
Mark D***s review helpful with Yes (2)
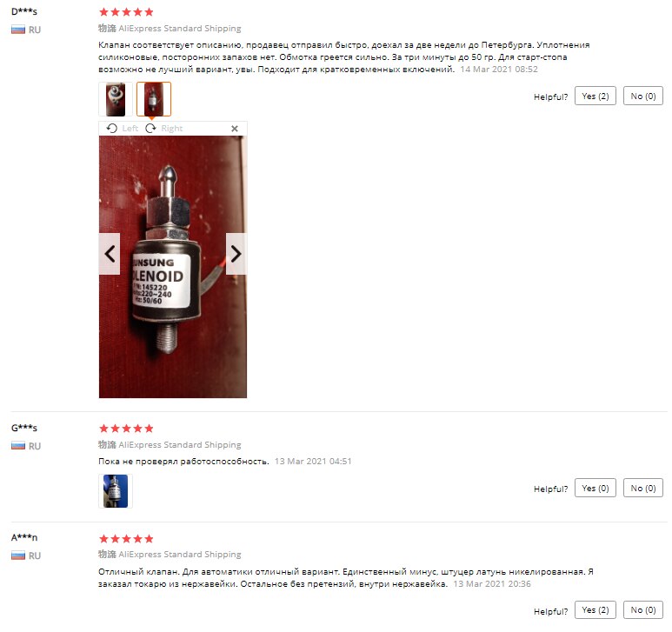(595, 96)
